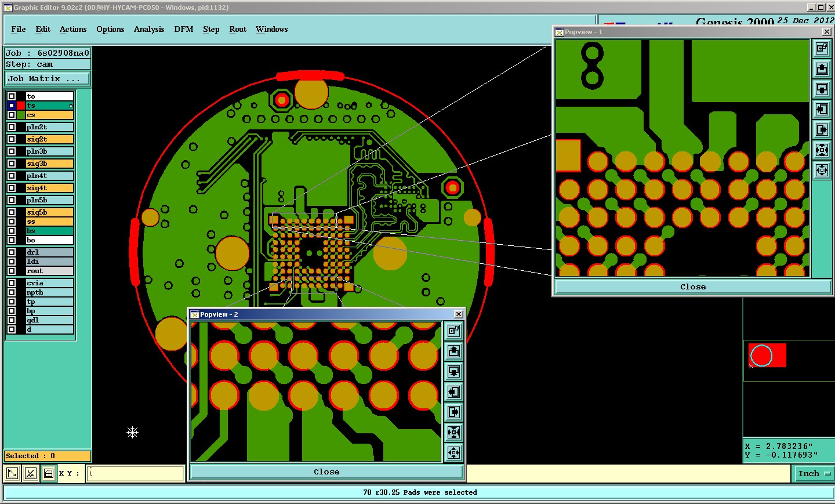Open the Analysis menu
Image resolution: width=835 pixels, height=504 pixels.
click(149, 29)
